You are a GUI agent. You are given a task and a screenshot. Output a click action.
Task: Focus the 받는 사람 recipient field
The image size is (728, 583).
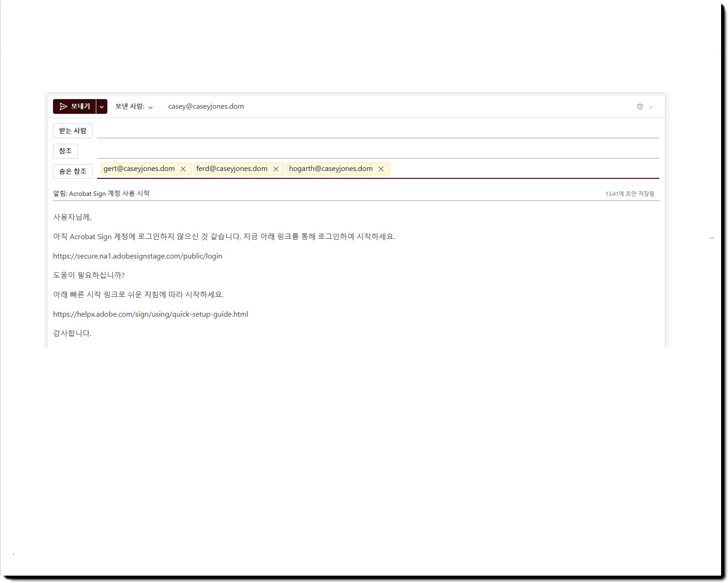pyautogui.click(x=378, y=131)
